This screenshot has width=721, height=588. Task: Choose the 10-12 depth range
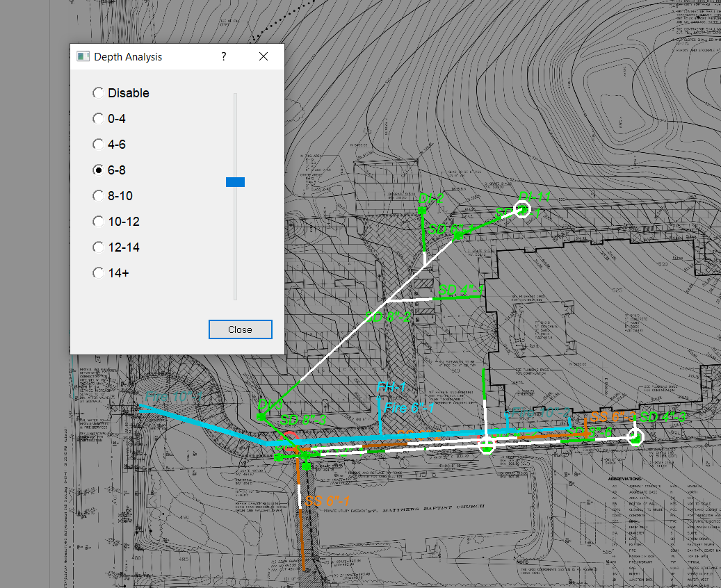[98, 221]
